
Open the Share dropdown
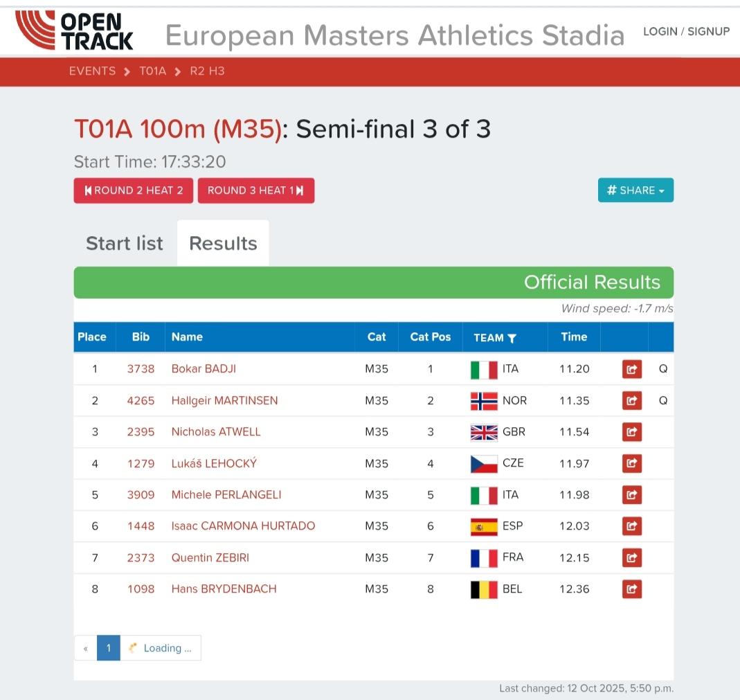[635, 190]
